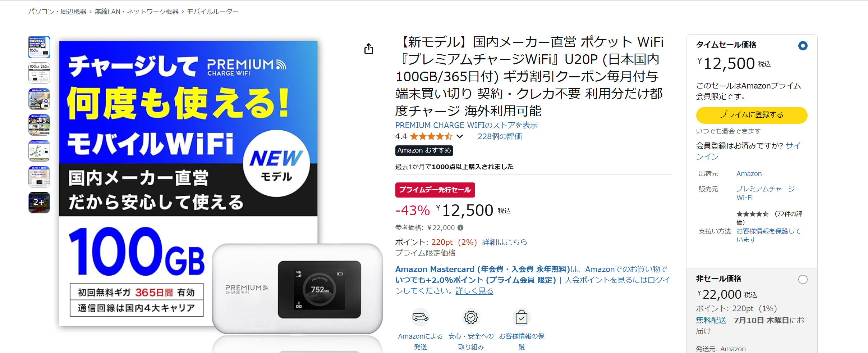868x353 pixels.
Task: Open the 2+ more images thumbnail
Action: (x=39, y=202)
